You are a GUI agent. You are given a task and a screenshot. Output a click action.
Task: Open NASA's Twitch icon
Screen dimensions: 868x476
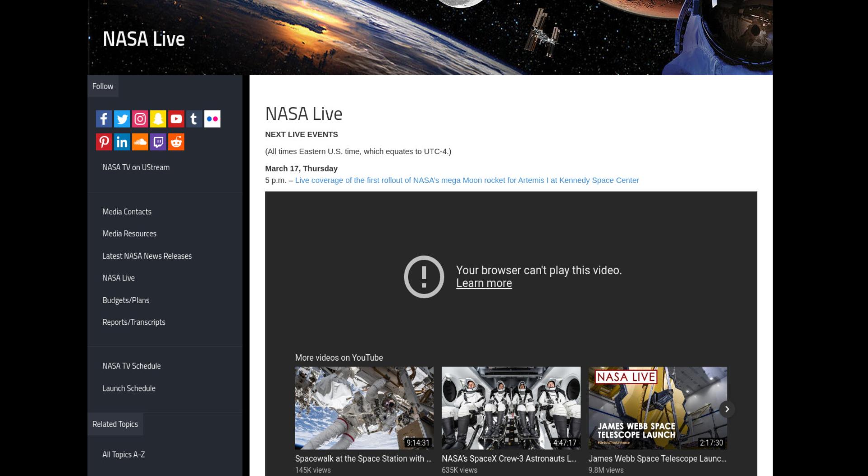pos(158,142)
